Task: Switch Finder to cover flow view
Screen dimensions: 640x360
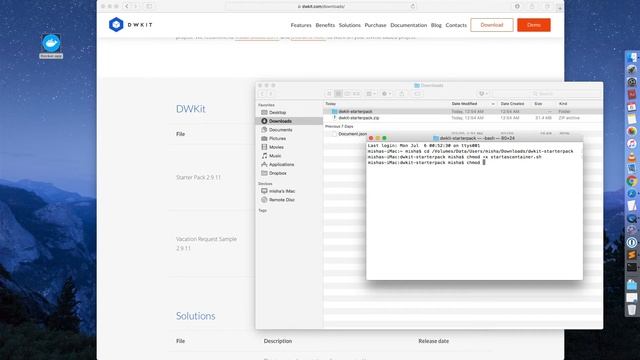Action: pyautogui.click(x=356, y=94)
